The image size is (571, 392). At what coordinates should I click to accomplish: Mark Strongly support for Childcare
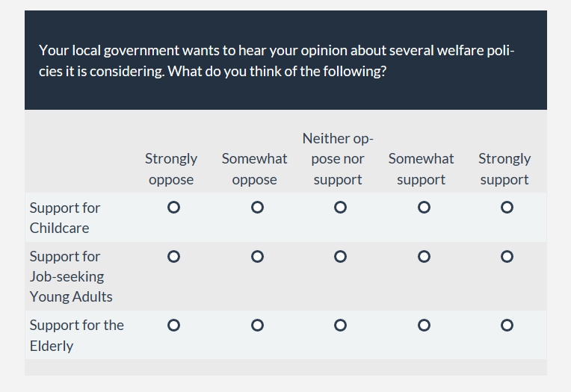507,208
